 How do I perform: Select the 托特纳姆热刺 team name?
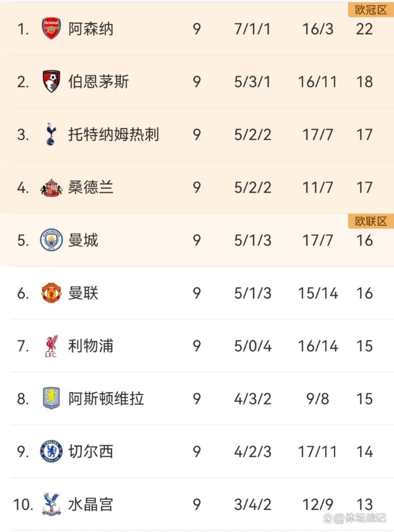pos(113,134)
